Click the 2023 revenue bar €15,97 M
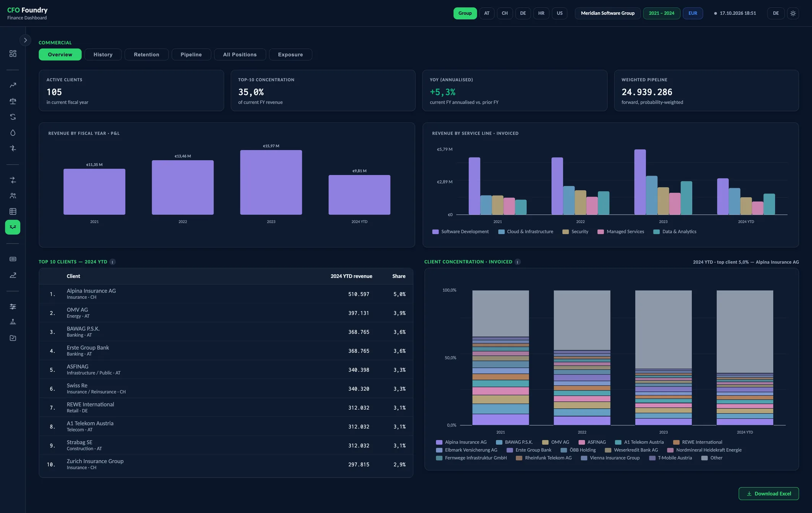Image resolution: width=812 pixels, height=513 pixels. coord(271,182)
